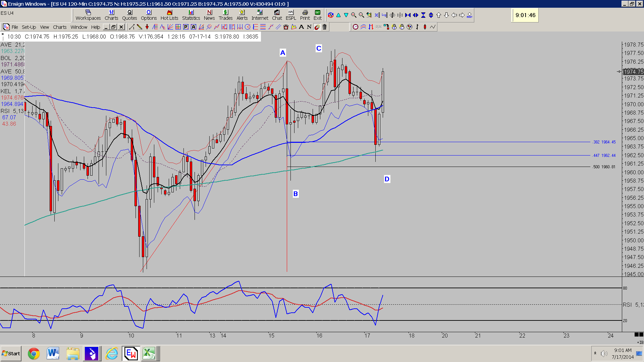Switch to candlestick chart style

(x=425, y=27)
